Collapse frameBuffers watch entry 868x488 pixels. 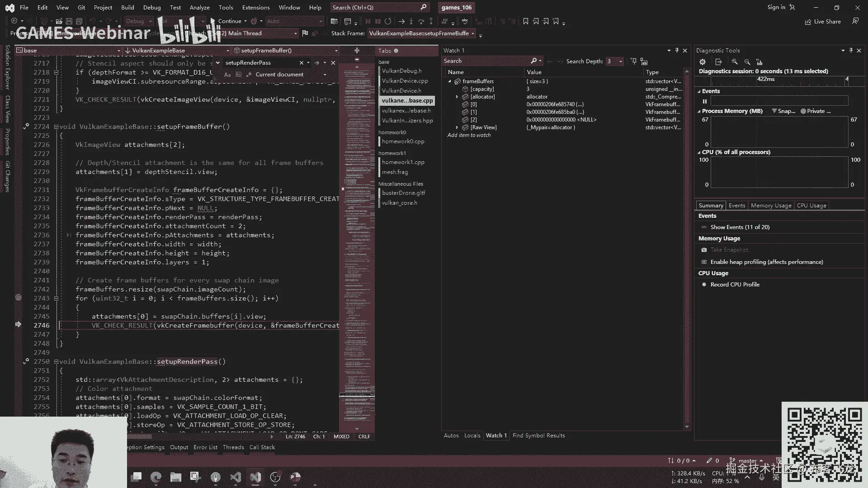450,81
